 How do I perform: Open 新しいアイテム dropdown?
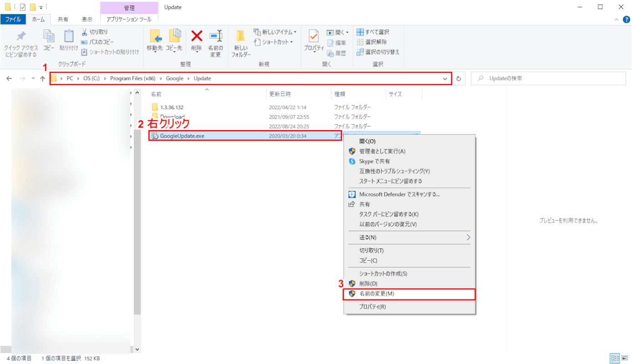[x=275, y=32]
